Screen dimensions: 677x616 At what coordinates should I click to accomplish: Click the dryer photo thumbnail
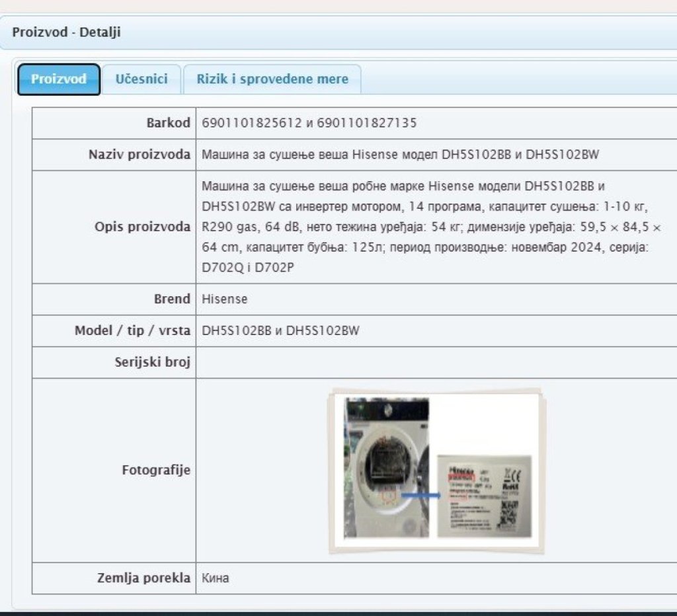coord(386,467)
